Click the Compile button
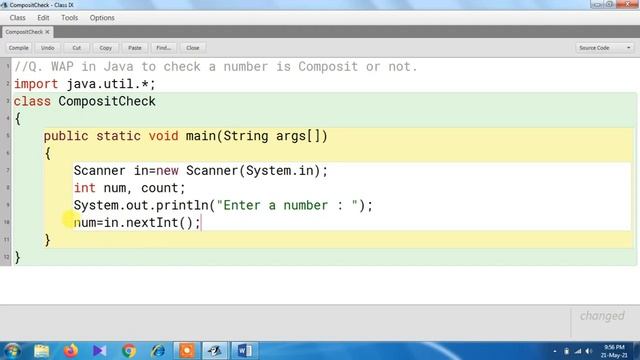 (x=18, y=48)
